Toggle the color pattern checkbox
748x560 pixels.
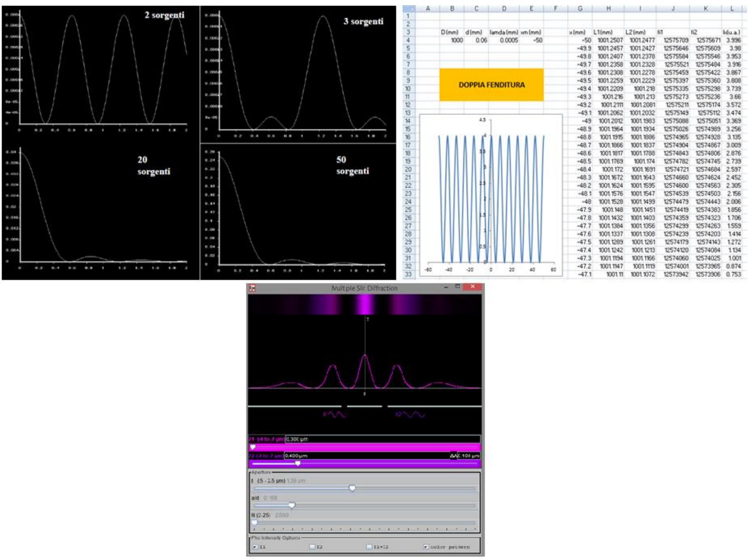click(x=425, y=547)
